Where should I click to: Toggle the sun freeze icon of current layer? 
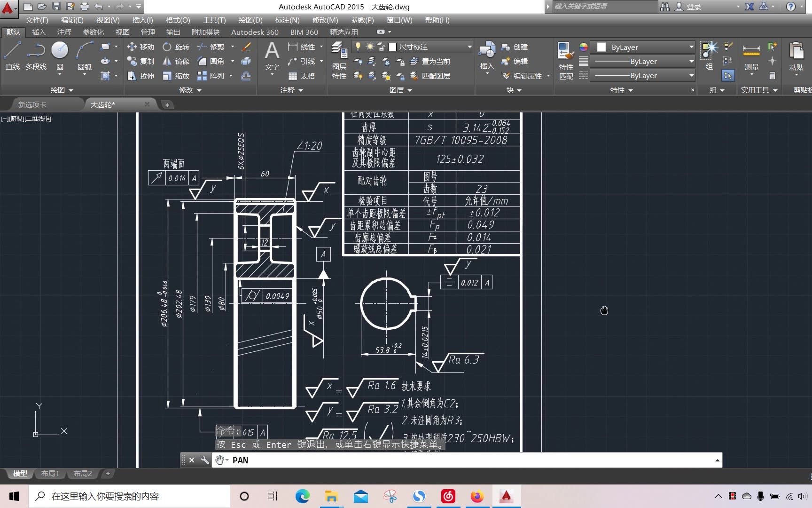(x=369, y=47)
